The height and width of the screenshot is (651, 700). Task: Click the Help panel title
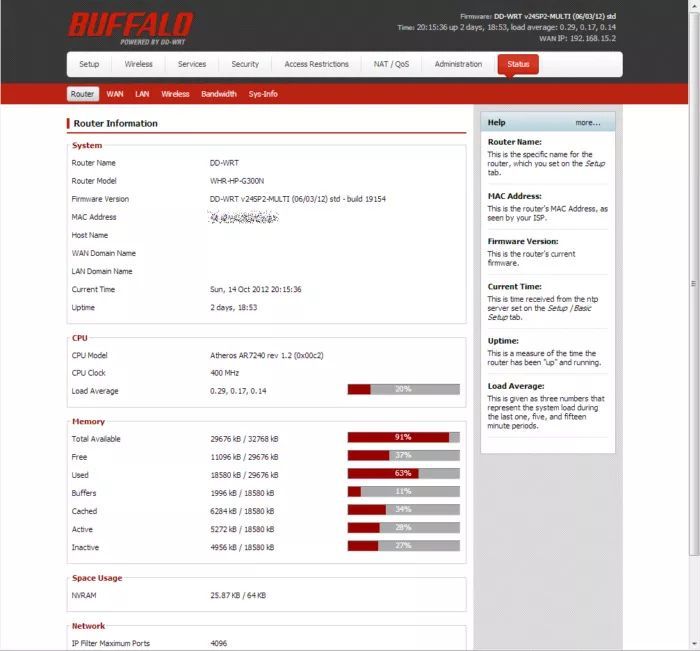tap(496, 123)
